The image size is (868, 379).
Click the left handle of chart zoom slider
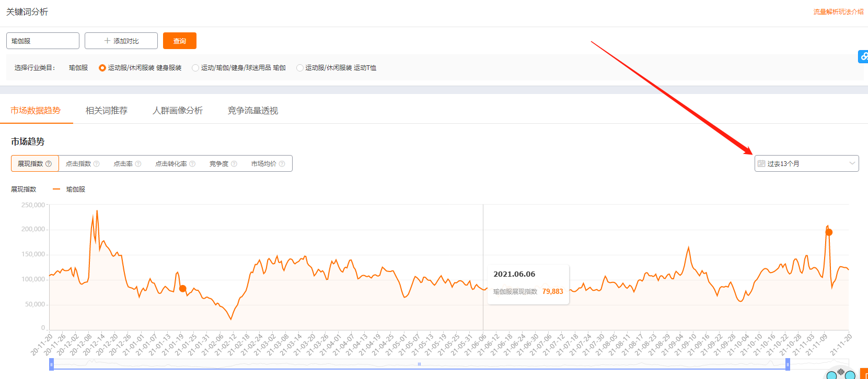click(x=51, y=364)
